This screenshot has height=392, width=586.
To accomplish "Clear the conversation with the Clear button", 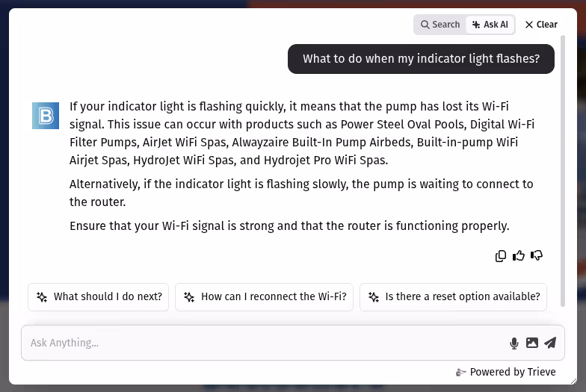I will 541,25.
